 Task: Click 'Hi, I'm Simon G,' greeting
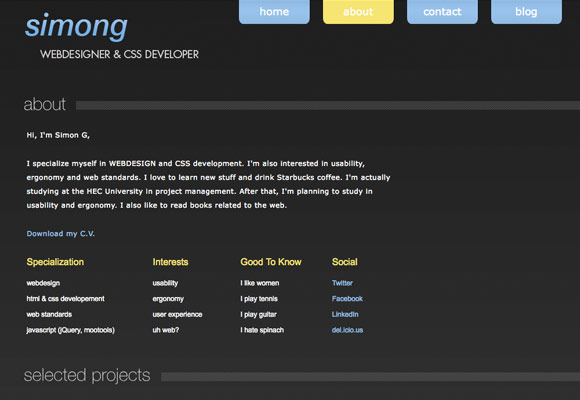[x=58, y=135]
